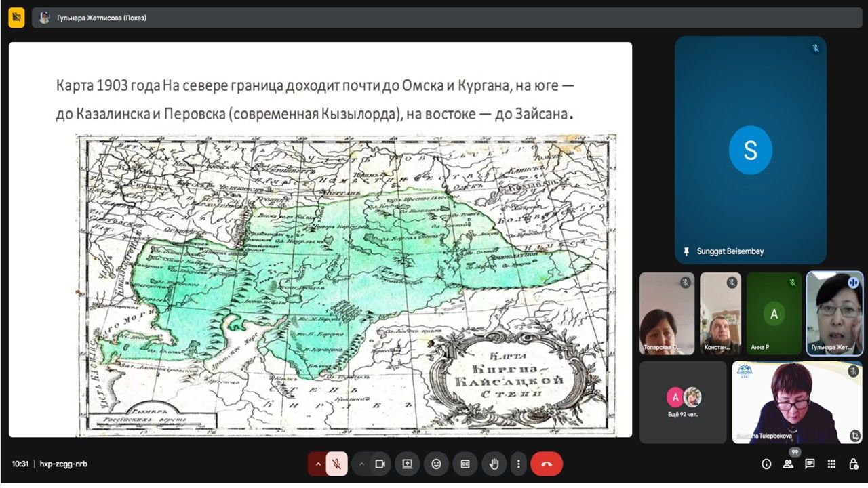Toggle closed captions
The height and width of the screenshot is (488, 868).
(465, 464)
